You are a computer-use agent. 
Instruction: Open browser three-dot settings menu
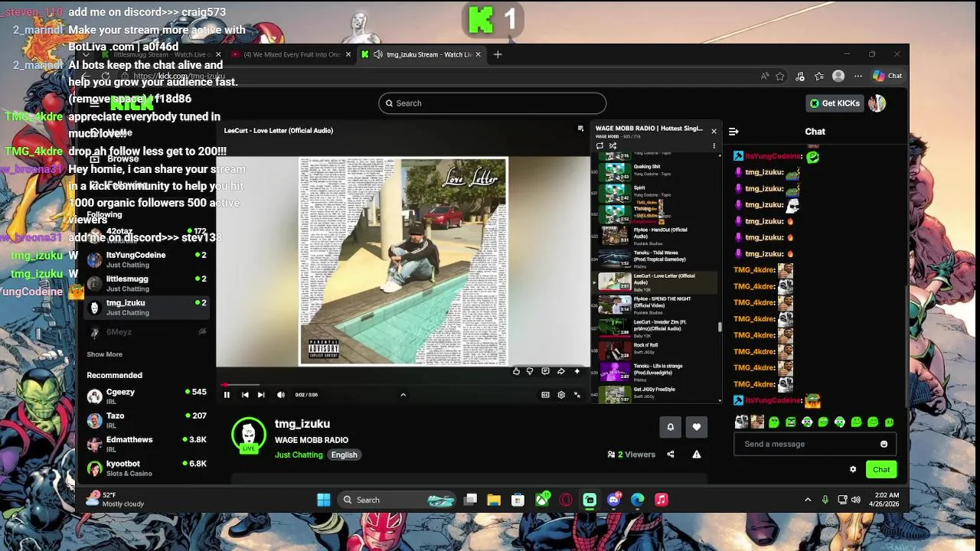point(858,76)
